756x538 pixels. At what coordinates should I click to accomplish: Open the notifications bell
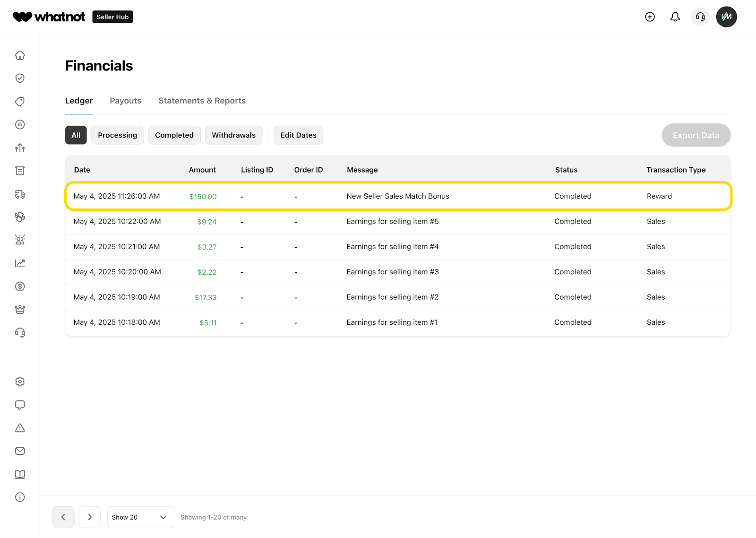(675, 17)
